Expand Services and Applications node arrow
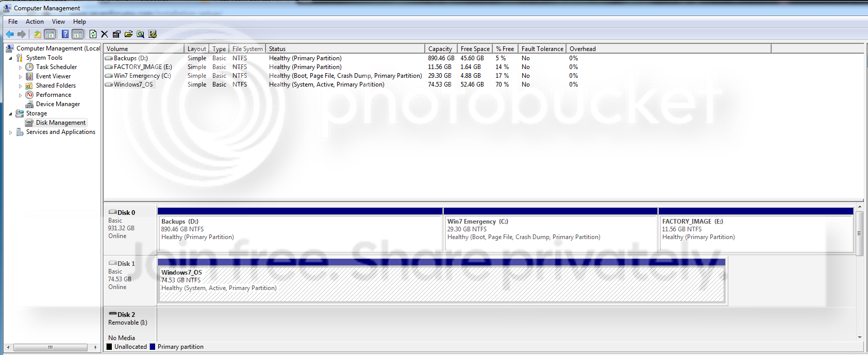 [x=10, y=132]
